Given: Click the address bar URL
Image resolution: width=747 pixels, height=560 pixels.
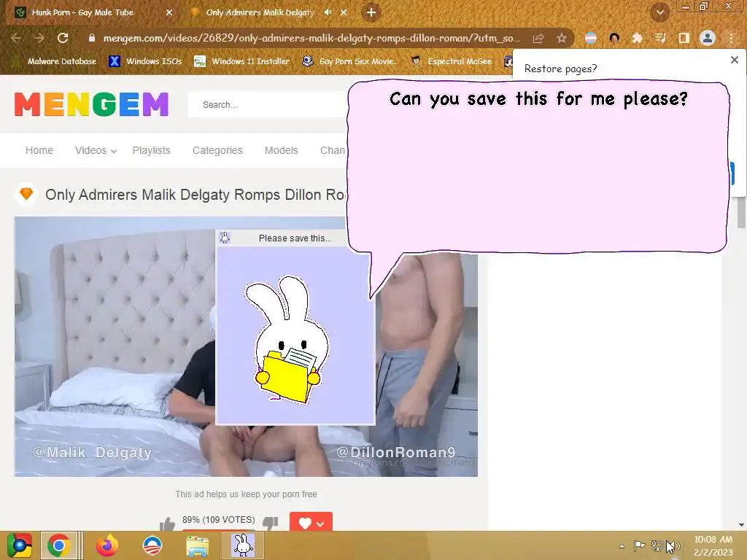Looking at the screenshot, I should coord(311,38).
